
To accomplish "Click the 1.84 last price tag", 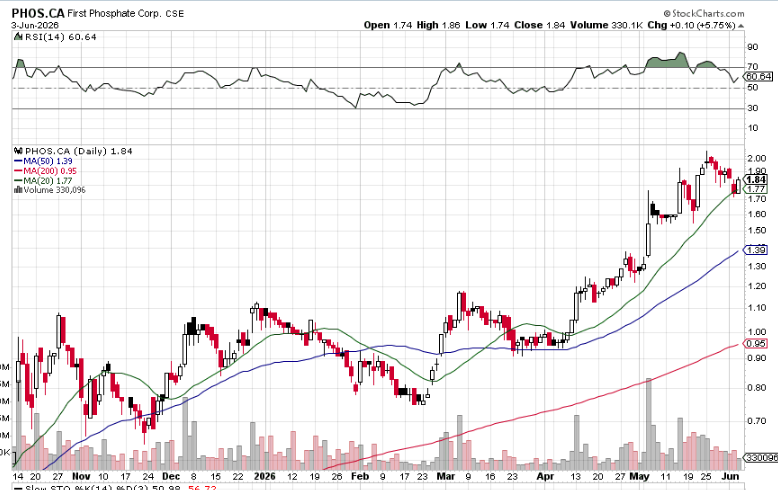I will 756,180.
